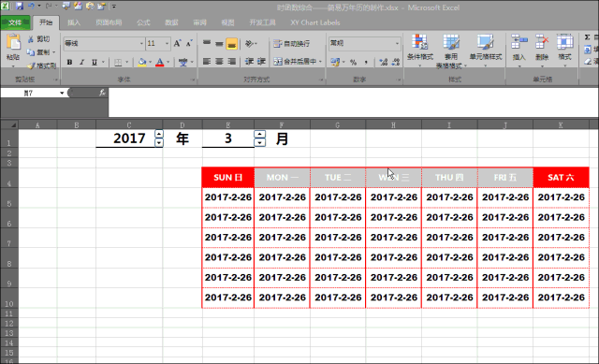The image size is (599, 364).
Task: Select middle vertical align
Action: [219, 43]
